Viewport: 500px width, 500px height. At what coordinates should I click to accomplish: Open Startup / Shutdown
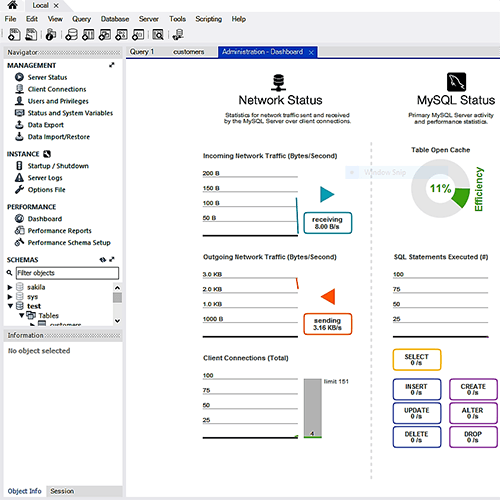point(58,166)
